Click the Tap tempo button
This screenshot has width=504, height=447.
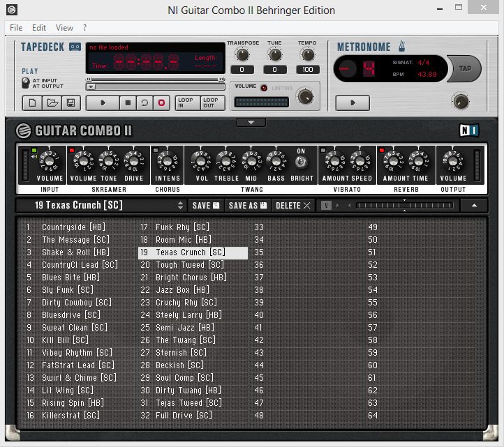pos(465,69)
